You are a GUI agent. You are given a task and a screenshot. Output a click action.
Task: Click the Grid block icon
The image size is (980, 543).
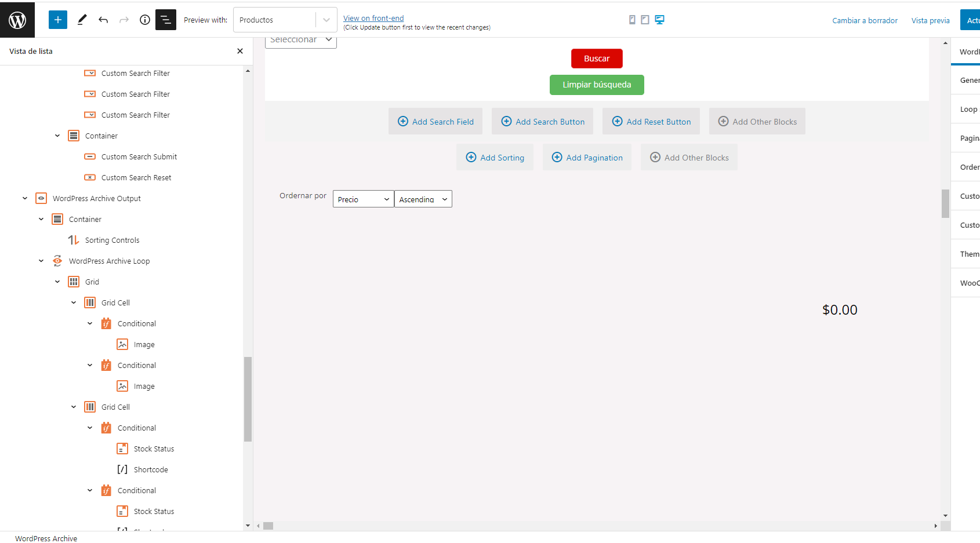click(x=74, y=282)
